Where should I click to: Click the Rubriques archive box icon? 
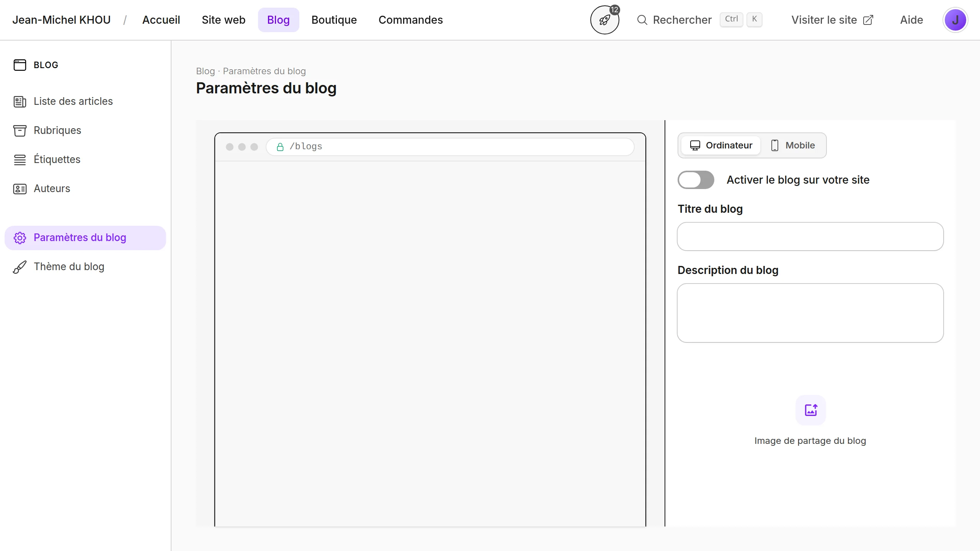point(20,130)
